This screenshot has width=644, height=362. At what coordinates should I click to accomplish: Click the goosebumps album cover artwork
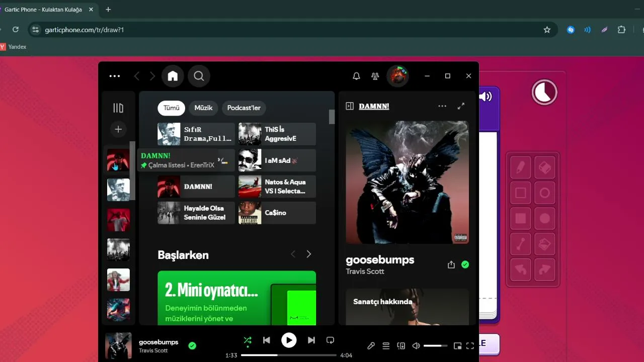tap(408, 182)
